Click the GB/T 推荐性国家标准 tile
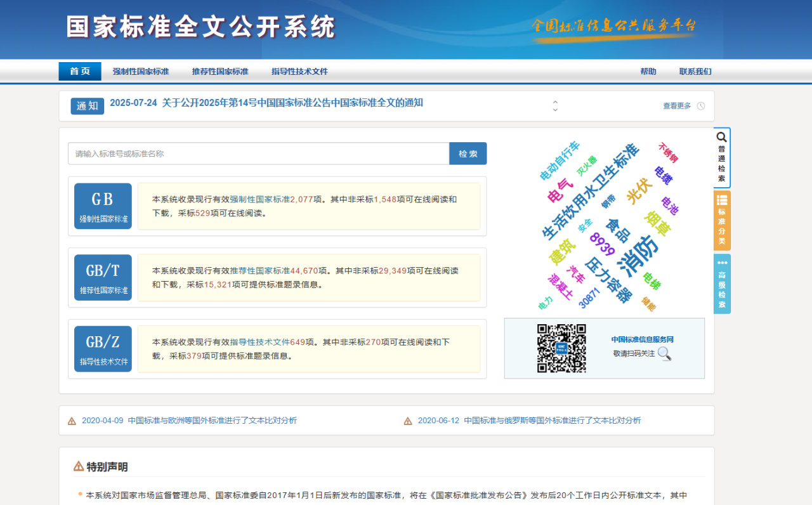The height and width of the screenshot is (505, 812). pos(103,277)
